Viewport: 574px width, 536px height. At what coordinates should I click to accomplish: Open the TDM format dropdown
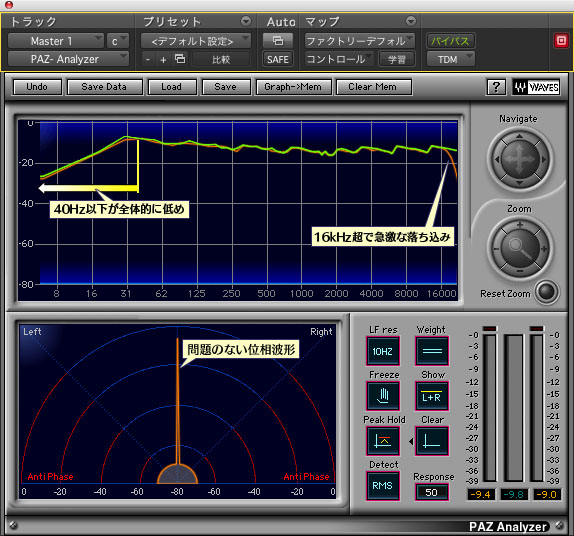click(x=450, y=59)
